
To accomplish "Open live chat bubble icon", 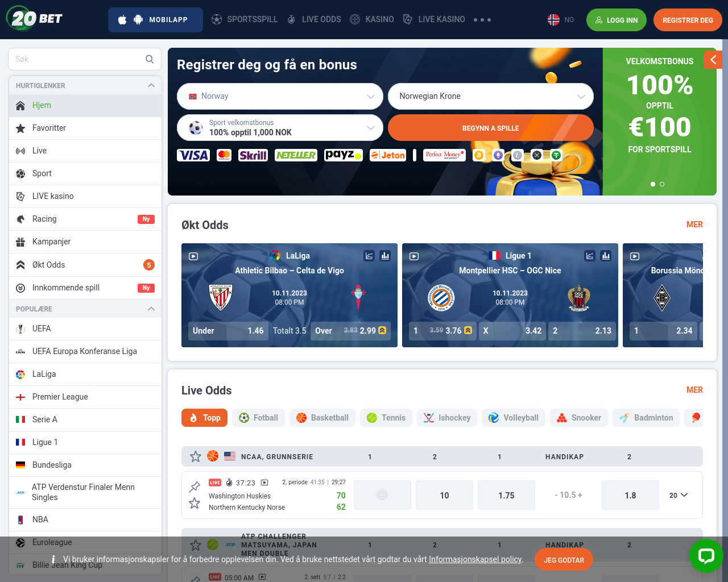I will pos(706,555).
